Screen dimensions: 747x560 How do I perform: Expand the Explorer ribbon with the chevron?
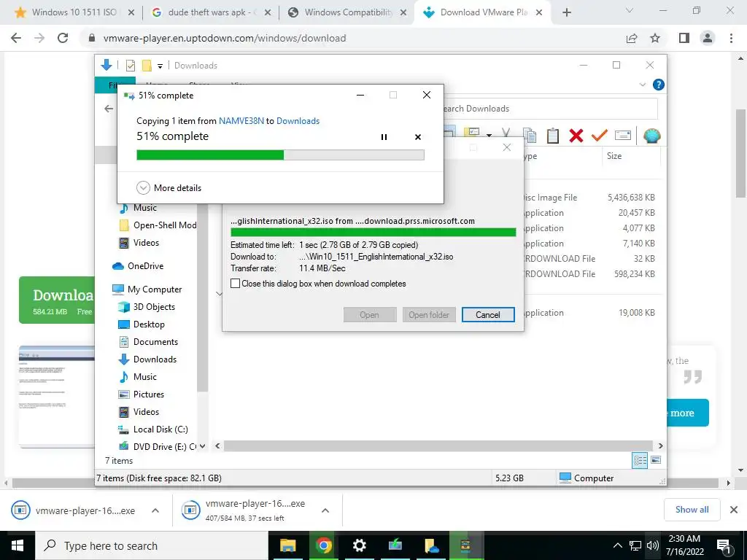coord(642,85)
